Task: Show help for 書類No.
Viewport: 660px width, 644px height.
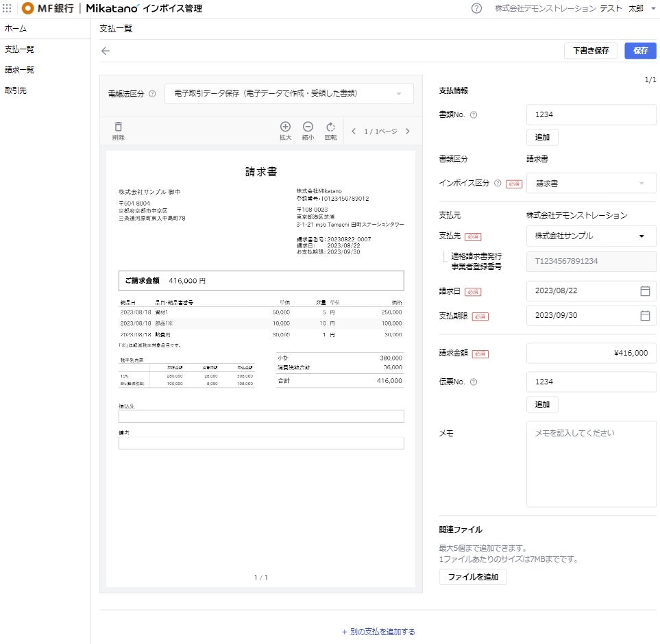Action: [x=474, y=114]
